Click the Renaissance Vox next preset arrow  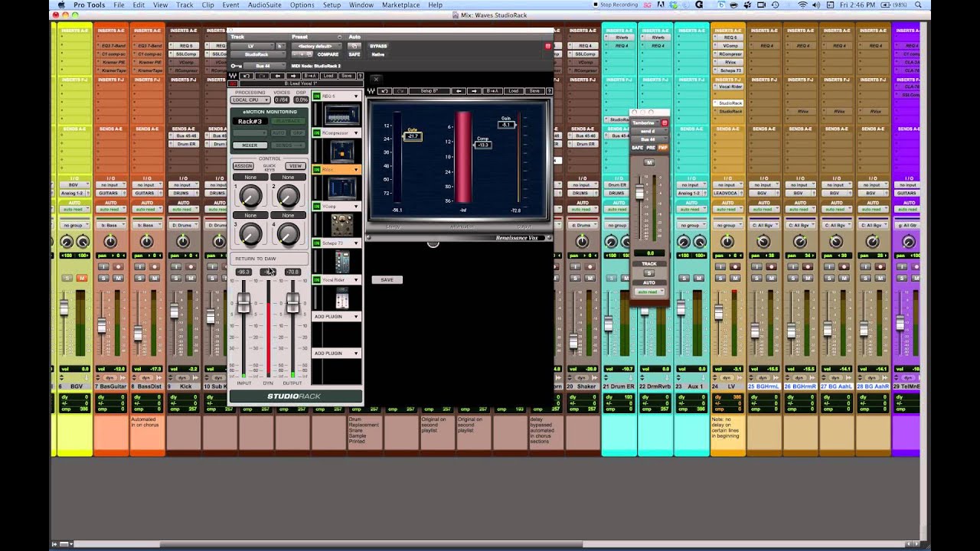tap(474, 91)
